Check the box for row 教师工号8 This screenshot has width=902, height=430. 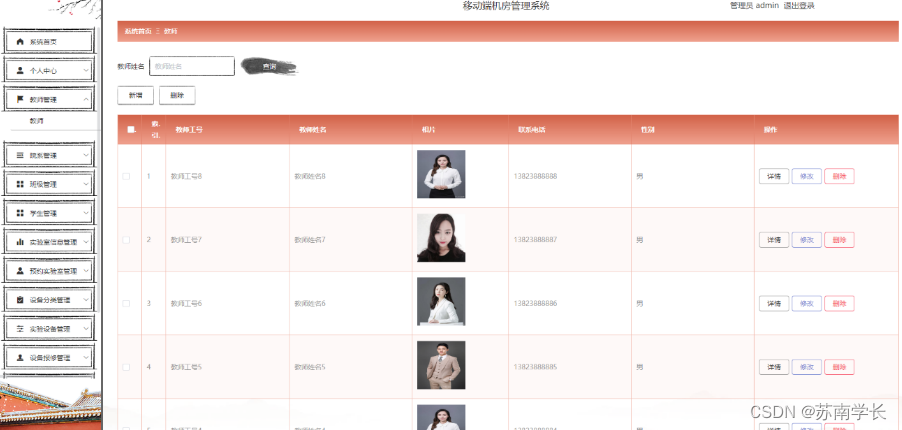(x=126, y=176)
